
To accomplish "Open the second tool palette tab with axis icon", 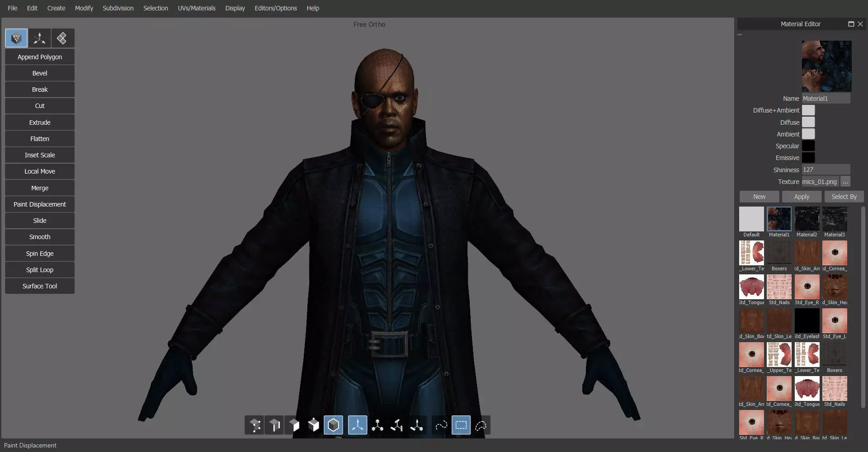I will coord(39,38).
